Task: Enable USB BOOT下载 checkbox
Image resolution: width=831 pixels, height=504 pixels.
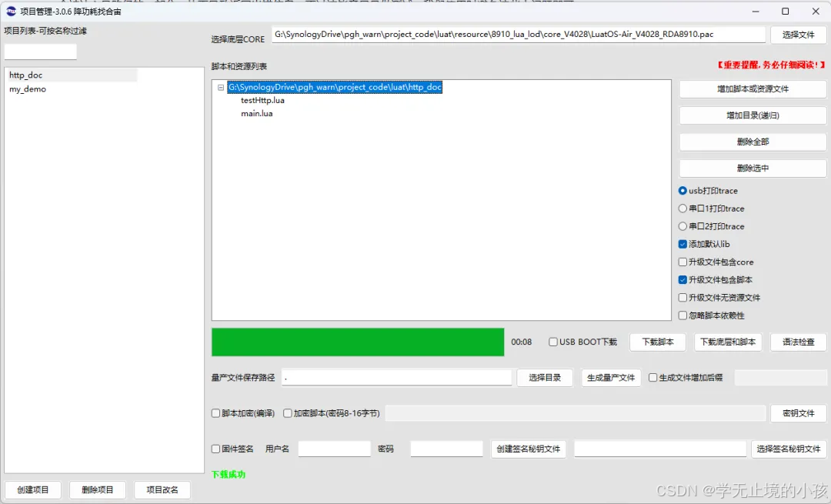Action: pos(552,342)
